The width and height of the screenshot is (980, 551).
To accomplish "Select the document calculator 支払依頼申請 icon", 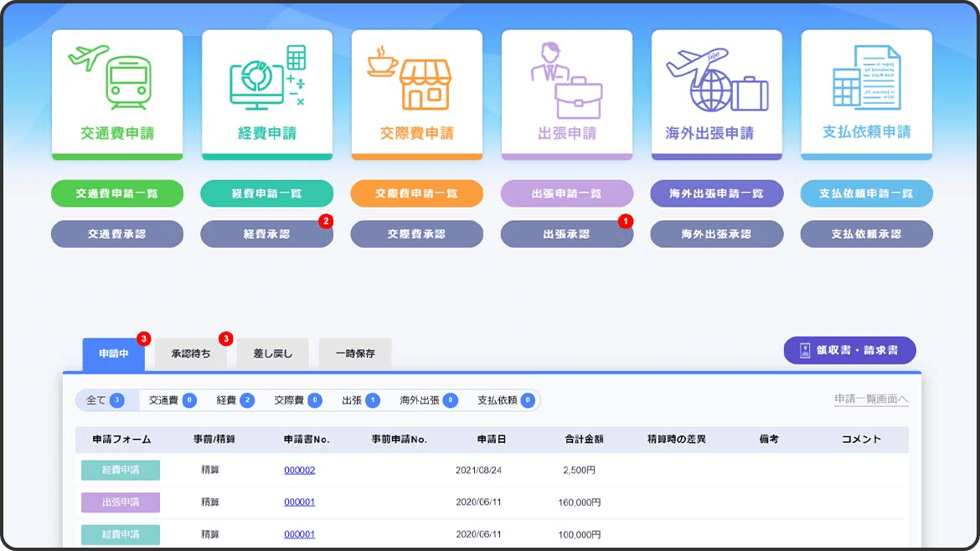I will coord(866,78).
